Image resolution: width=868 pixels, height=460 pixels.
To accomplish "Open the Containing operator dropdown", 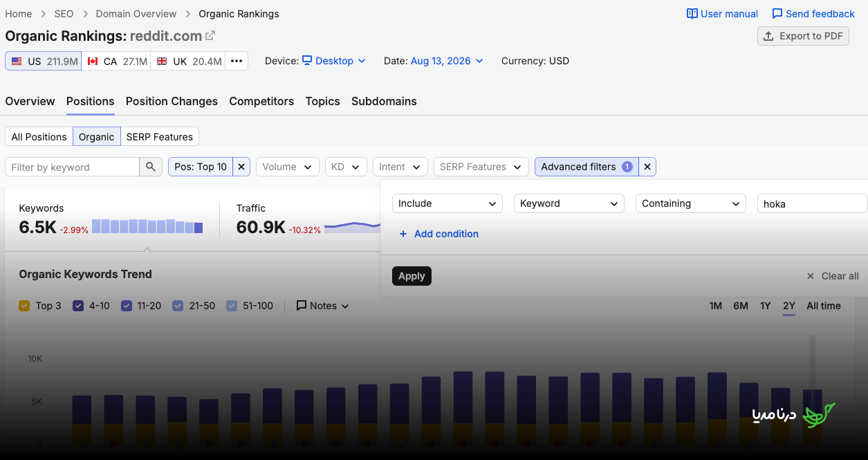I will [x=691, y=203].
